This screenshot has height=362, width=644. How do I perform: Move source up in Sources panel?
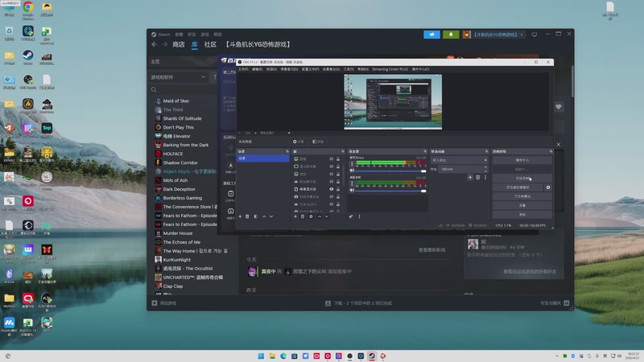pos(320,216)
